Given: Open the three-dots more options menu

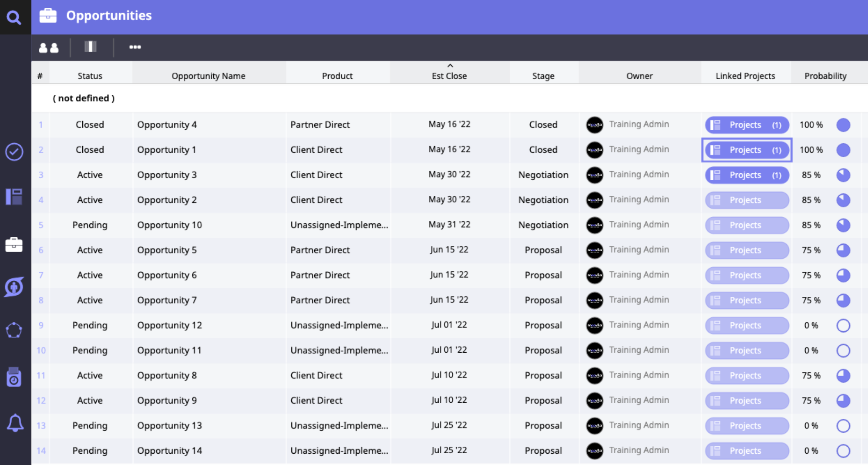Looking at the screenshot, I should click(135, 47).
